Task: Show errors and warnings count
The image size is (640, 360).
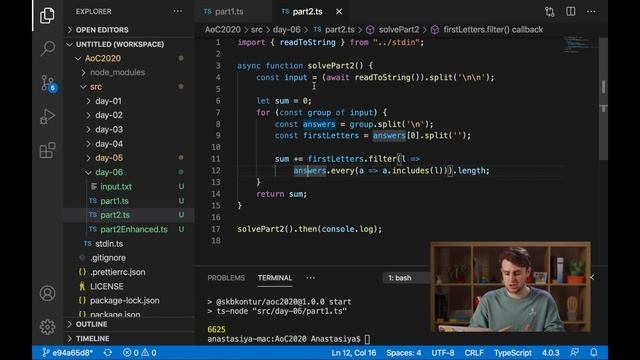Action: [x=140, y=353]
